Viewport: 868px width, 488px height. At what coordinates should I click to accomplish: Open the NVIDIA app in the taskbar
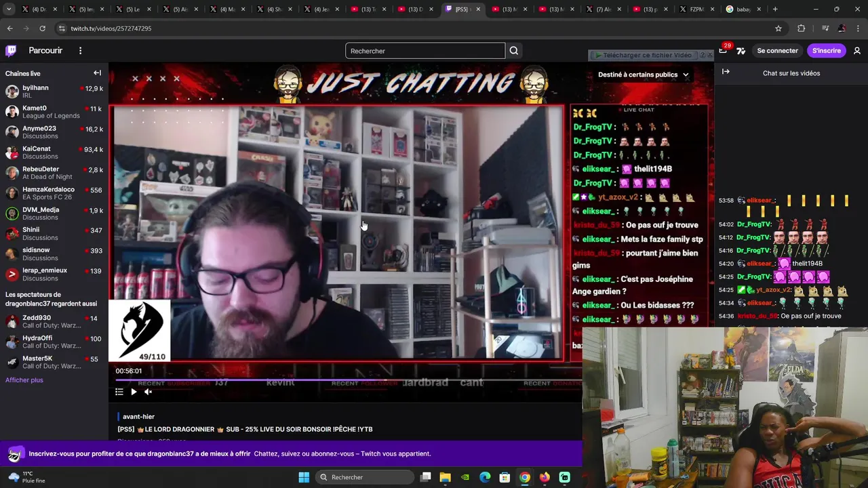(465, 477)
